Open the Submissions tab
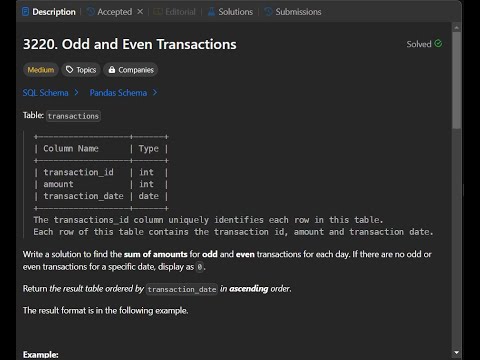Viewport: 480px width, 360px height. [x=293, y=12]
